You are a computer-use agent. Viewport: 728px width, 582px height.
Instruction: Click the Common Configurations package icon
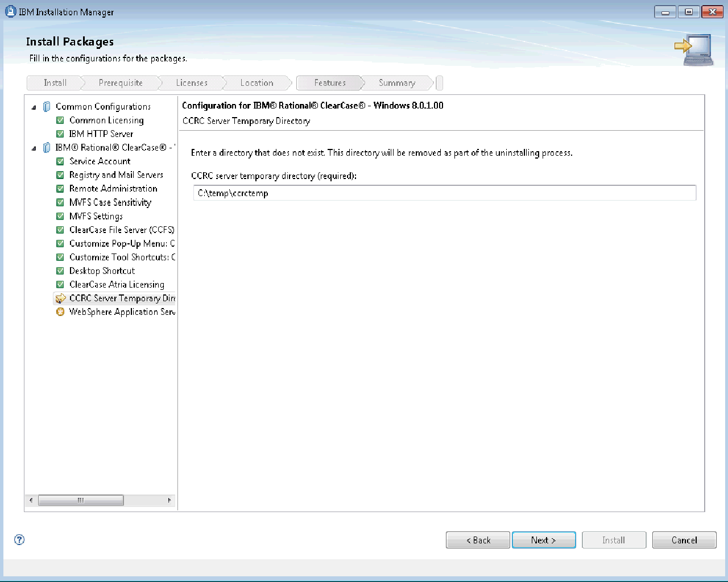(47, 106)
